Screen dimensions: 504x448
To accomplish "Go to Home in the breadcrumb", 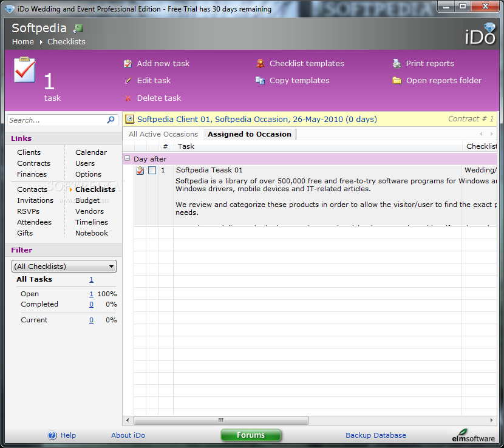I will coord(23,42).
